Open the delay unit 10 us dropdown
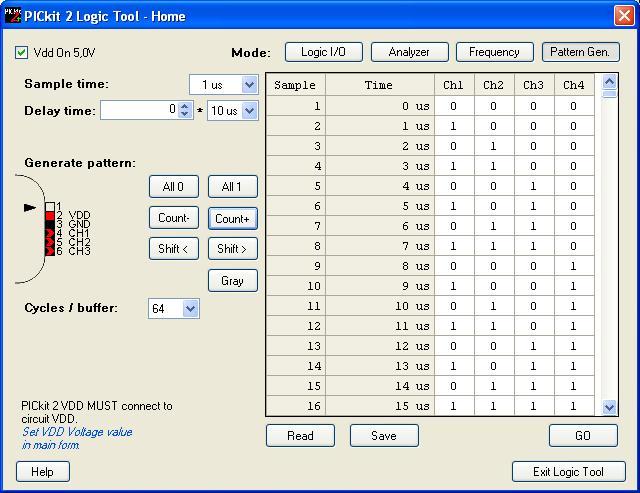This screenshot has width=640, height=493. point(249,111)
